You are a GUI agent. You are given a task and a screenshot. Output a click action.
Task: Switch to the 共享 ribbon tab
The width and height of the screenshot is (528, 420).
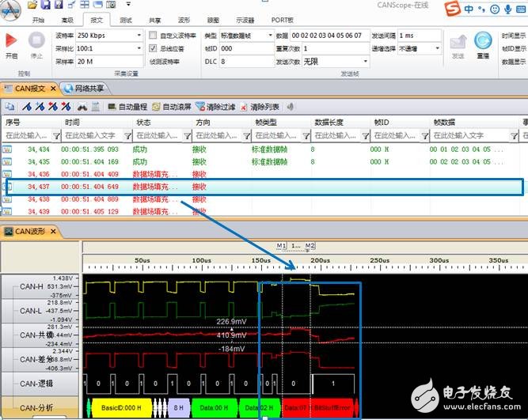tap(154, 21)
